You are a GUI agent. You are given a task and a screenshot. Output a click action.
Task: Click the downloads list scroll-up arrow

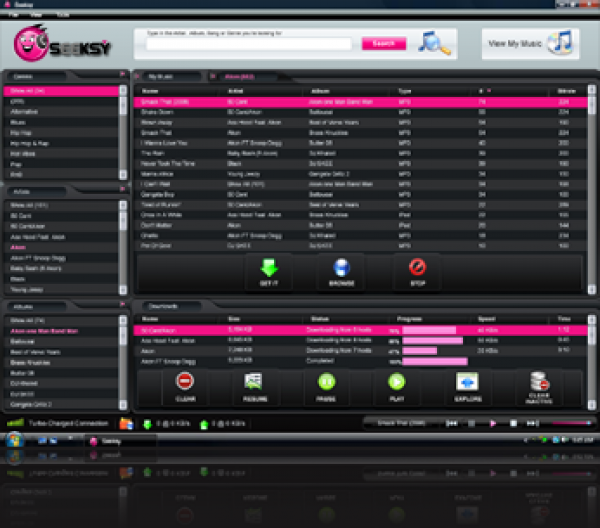(x=592, y=319)
